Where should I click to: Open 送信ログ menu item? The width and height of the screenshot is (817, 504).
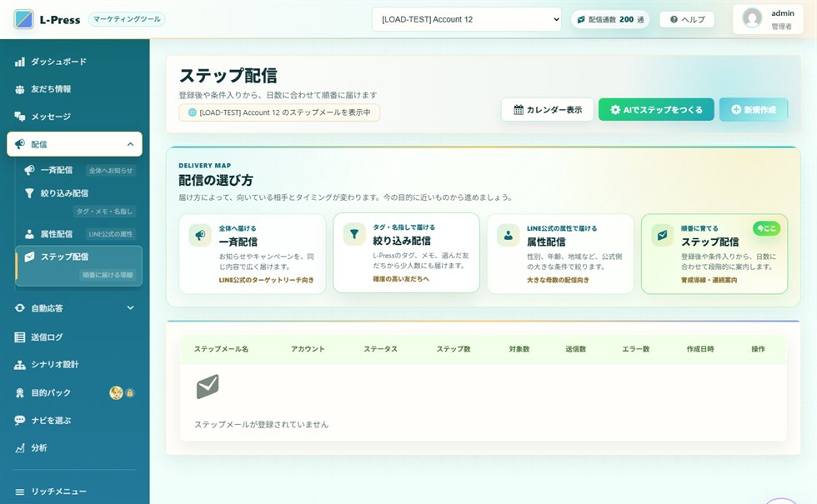pyautogui.click(x=74, y=337)
